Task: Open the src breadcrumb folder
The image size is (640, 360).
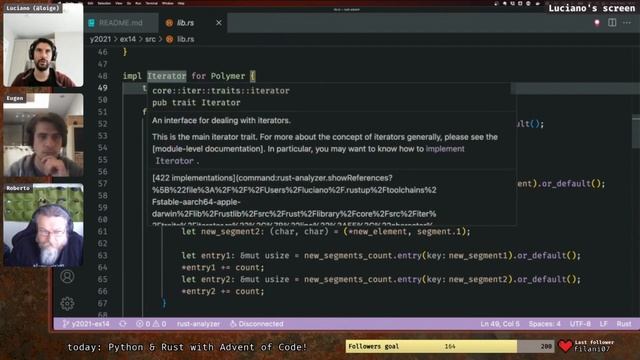Action: click(150, 39)
